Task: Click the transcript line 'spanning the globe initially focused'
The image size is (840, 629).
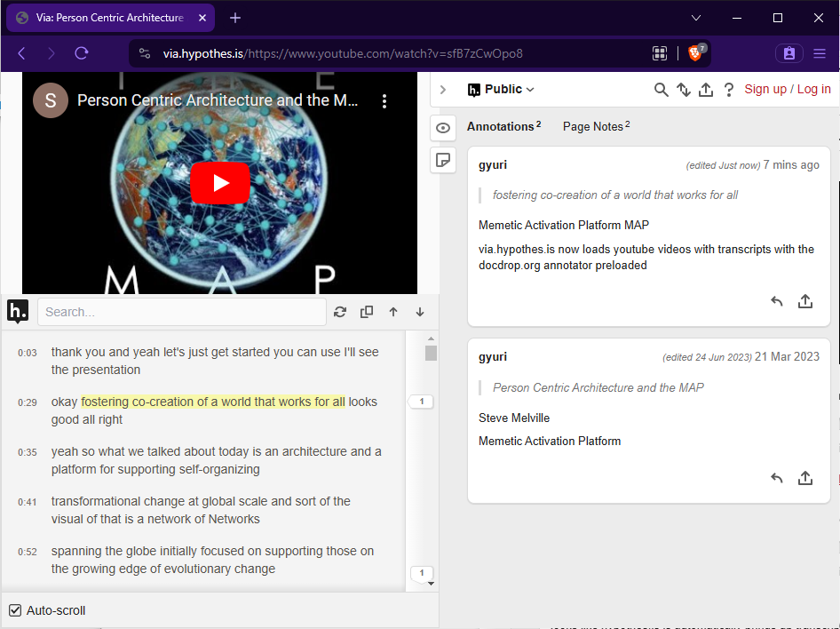Action: click(213, 560)
